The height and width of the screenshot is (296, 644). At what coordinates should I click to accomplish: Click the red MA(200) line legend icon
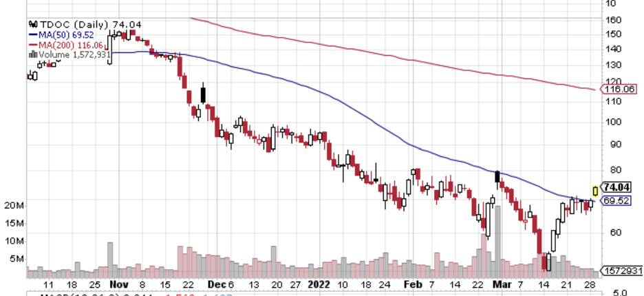(33, 45)
